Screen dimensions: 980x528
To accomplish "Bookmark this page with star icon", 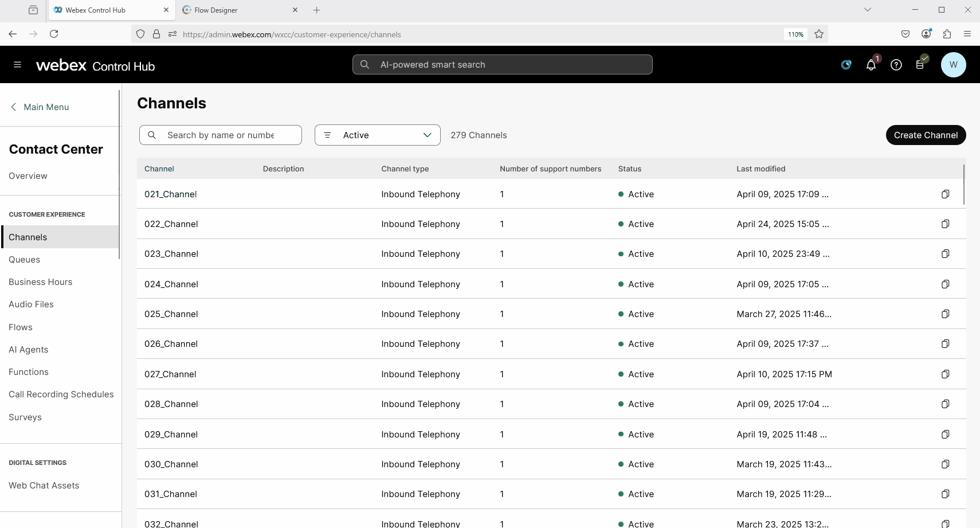I will tap(819, 34).
